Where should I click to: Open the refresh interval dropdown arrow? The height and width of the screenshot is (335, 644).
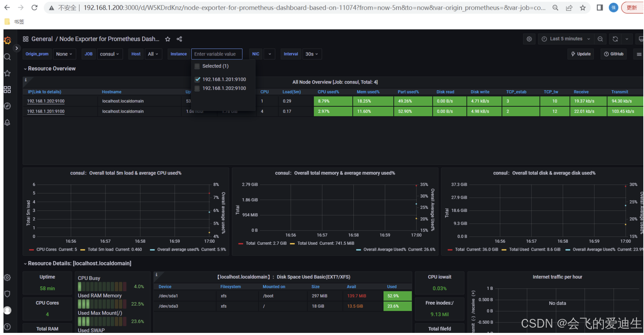[627, 39]
